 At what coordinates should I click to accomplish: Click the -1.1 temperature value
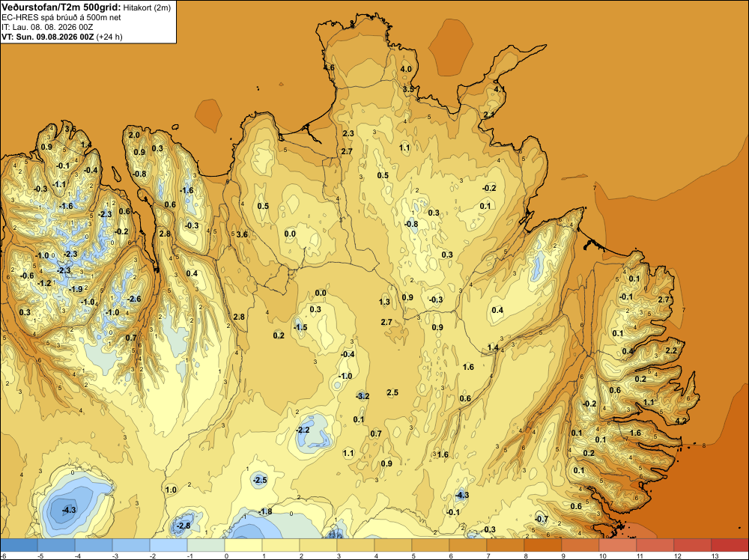pyautogui.click(x=59, y=184)
